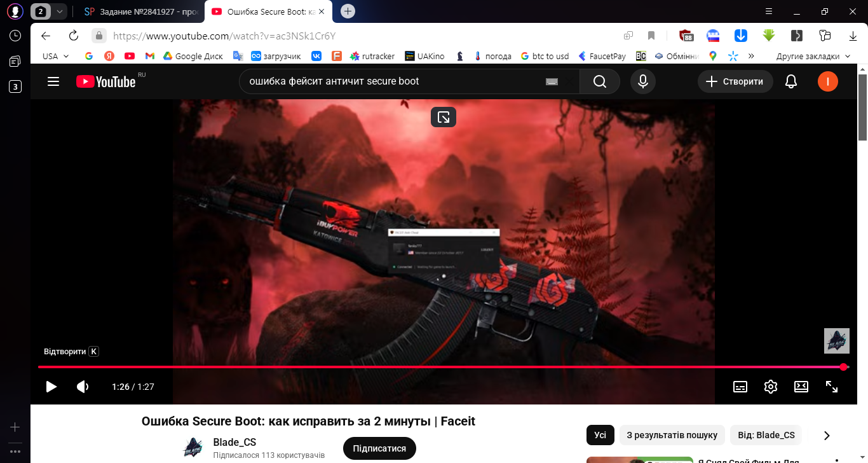Enter fullscreen mode

coord(832,387)
